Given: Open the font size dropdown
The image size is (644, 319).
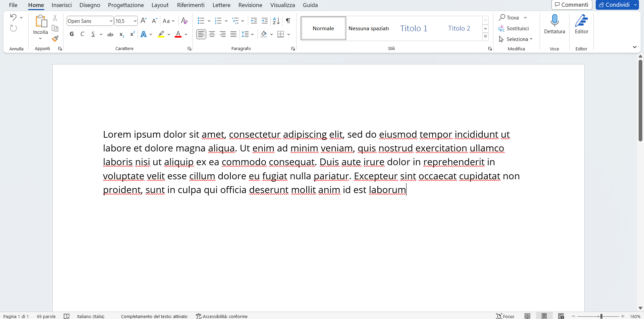Looking at the screenshot, I should tap(135, 21).
